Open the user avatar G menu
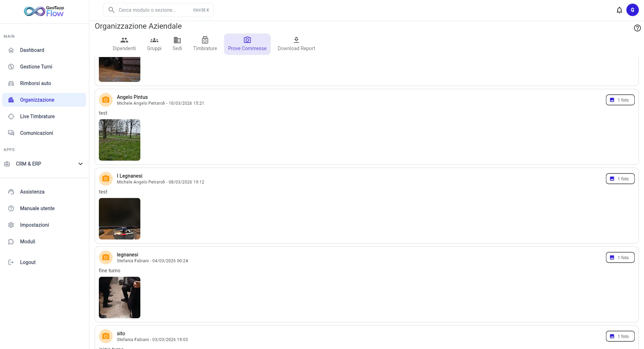The image size is (644, 349). [632, 10]
